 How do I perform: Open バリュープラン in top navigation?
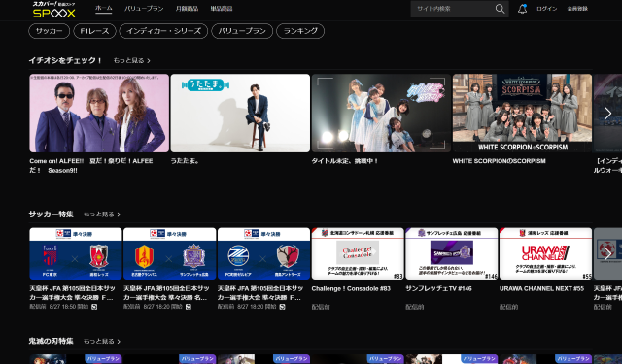point(144,9)
